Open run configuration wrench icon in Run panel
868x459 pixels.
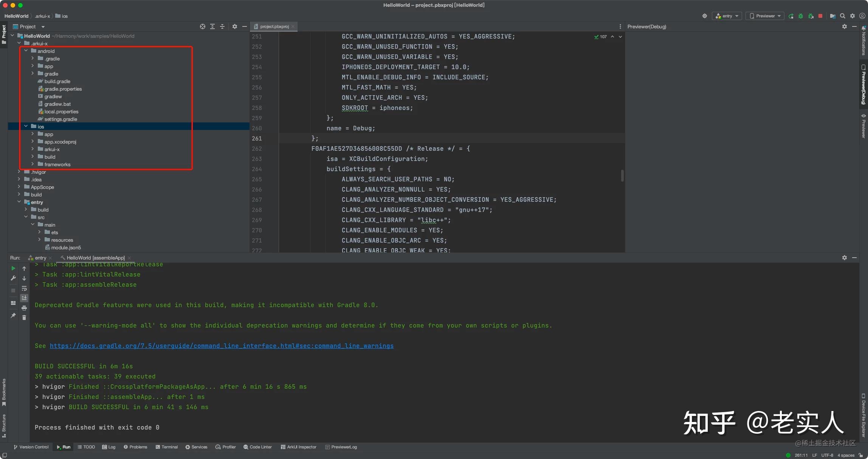click(13, 278)
